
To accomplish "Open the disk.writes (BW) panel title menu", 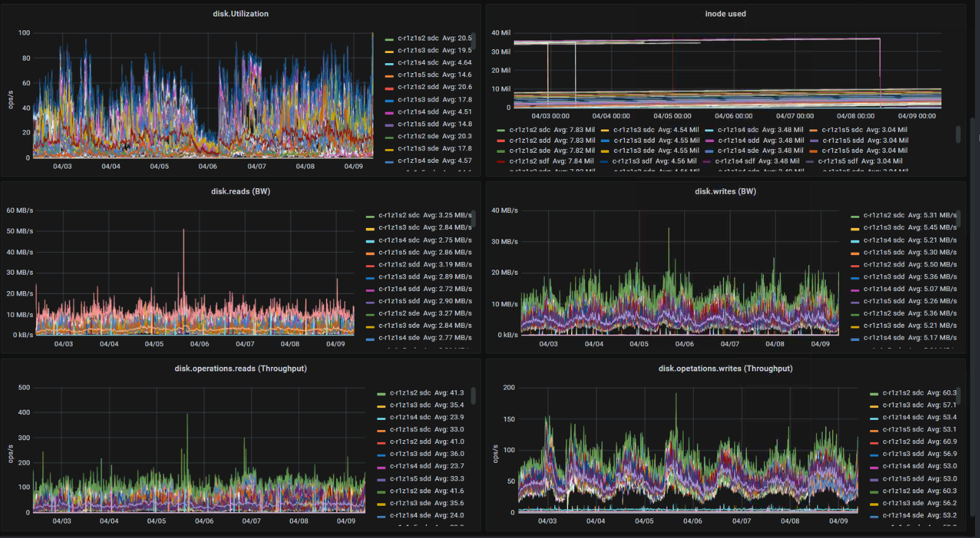I will click(x=725, y=191).
